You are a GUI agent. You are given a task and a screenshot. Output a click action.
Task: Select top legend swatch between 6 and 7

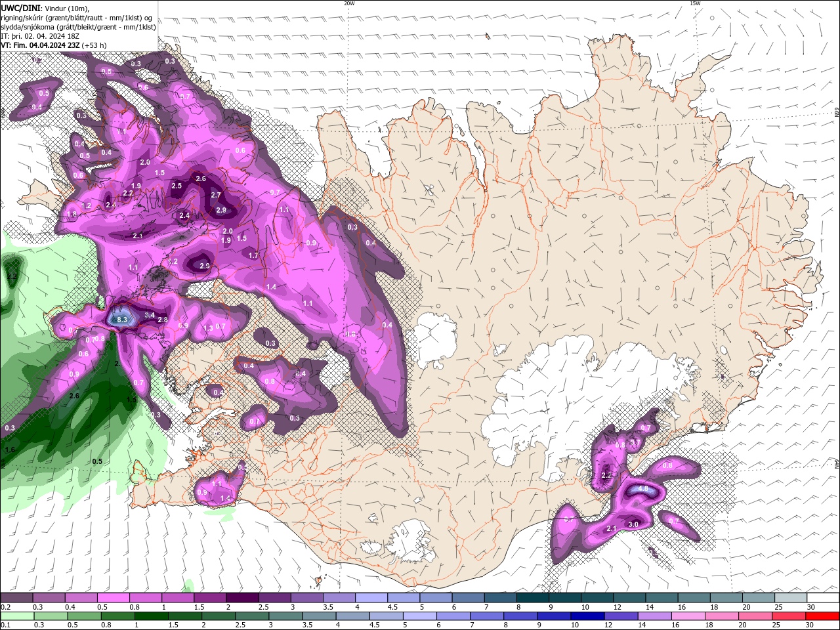click(x=468, y=598)
